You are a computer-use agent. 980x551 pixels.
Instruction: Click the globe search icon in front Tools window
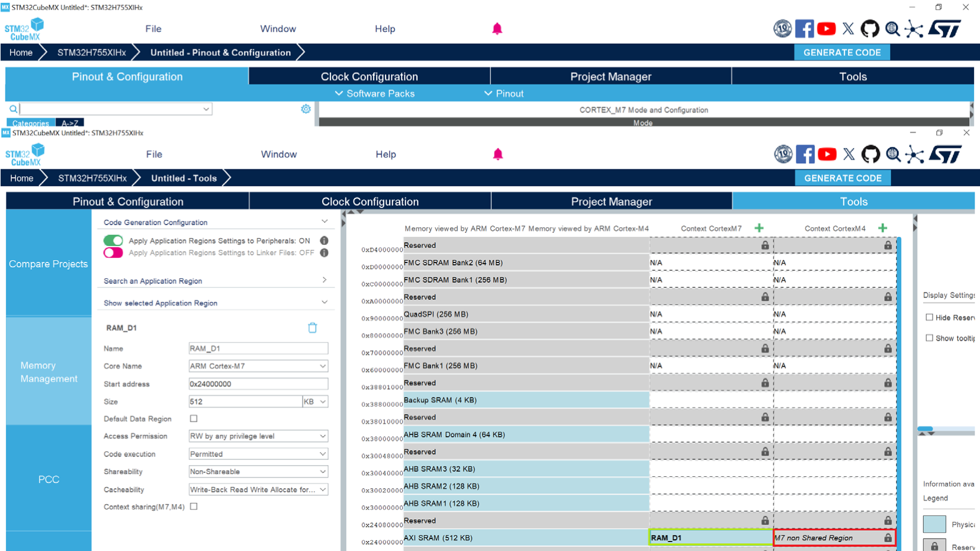coord(893,155)
